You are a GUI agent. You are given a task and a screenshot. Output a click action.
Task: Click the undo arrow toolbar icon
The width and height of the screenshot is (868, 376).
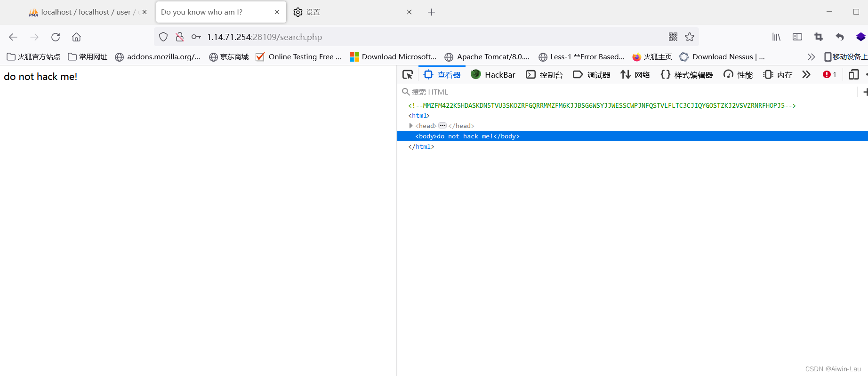[840, 37]
